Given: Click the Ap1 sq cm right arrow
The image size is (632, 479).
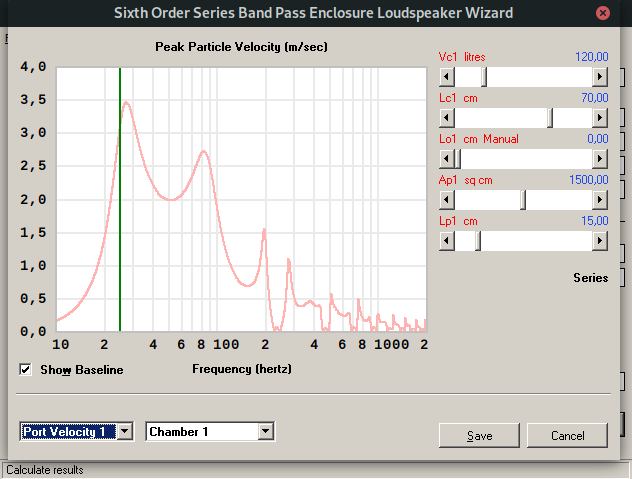Looking at the screenshot, I should coord(600,200).
